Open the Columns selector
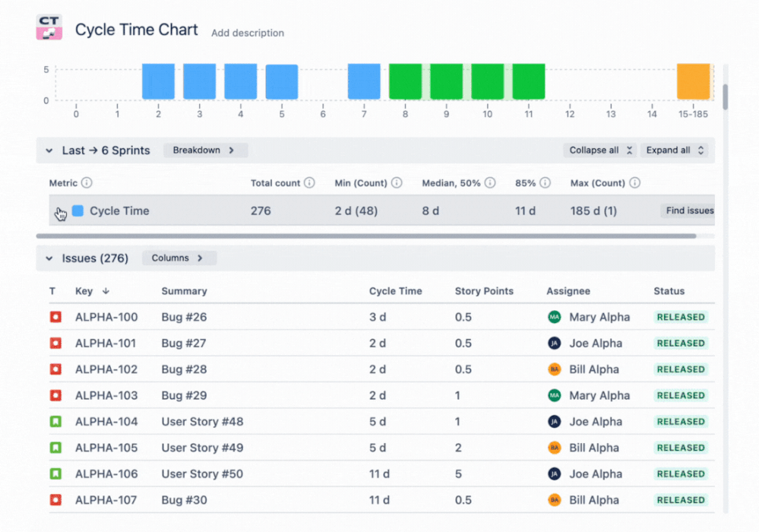 click(x=179, y=258)
